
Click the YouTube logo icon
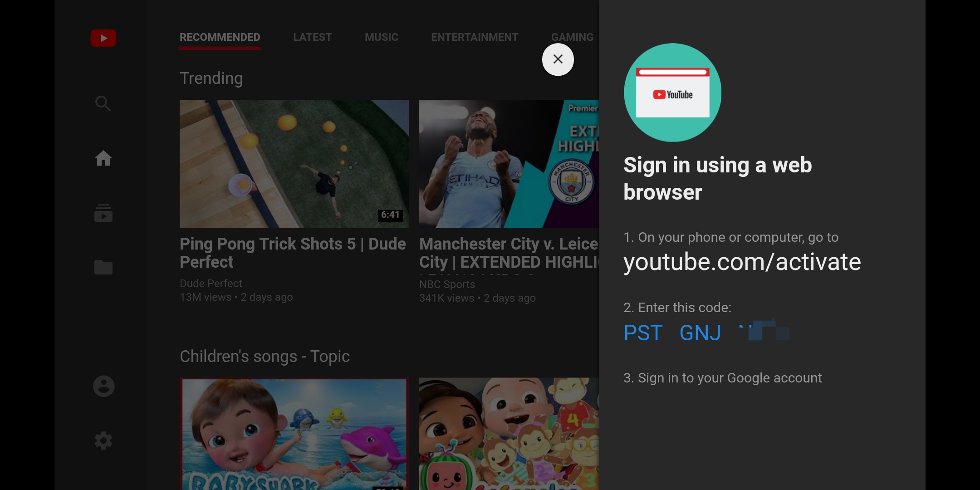[x=103, y=38]
